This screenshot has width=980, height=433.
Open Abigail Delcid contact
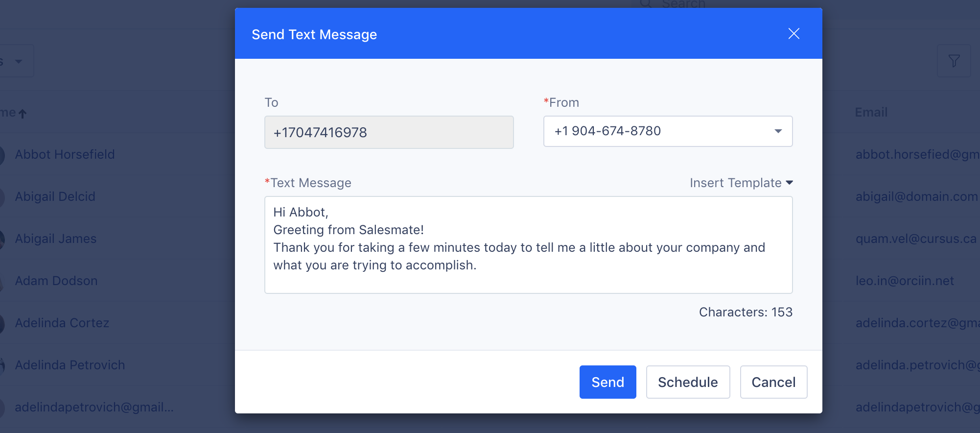pyautogui.click(x=55, y=196)
